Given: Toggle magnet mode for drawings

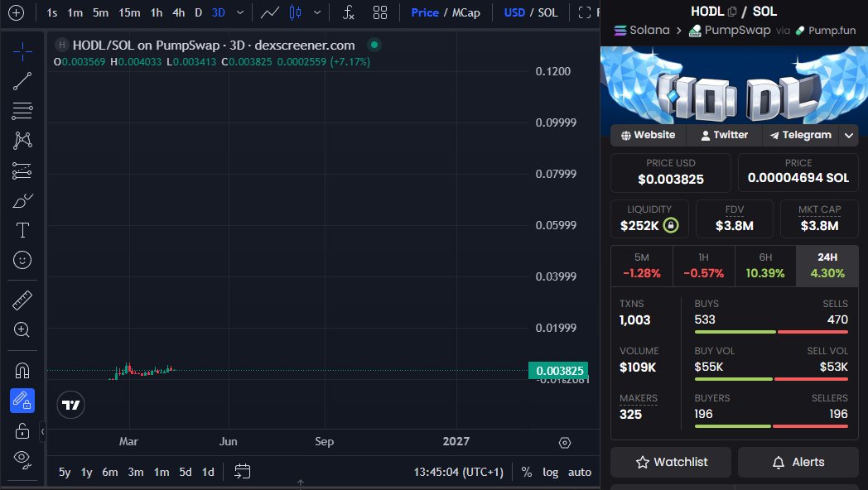Looking at the screenshot, I should point(22,371).
